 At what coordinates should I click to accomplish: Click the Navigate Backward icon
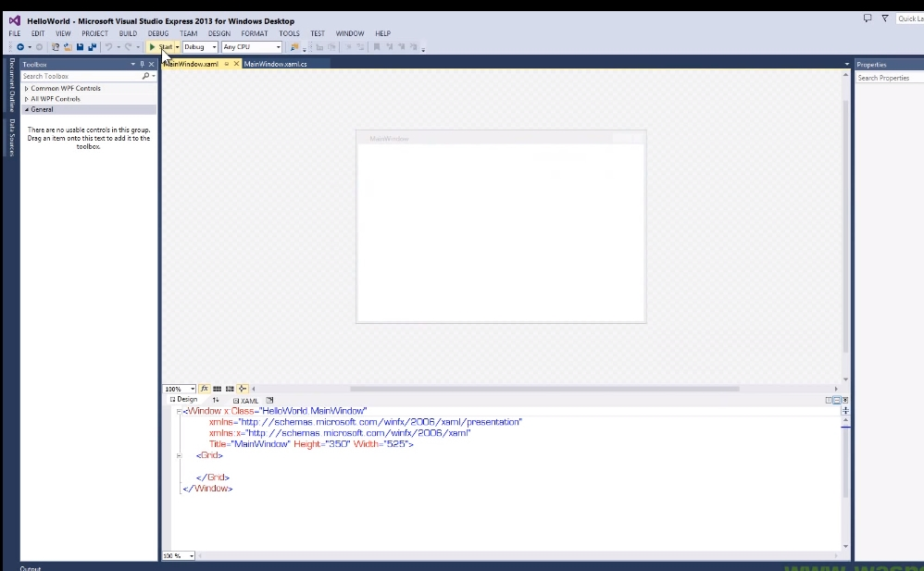click(x=20, y=46)
